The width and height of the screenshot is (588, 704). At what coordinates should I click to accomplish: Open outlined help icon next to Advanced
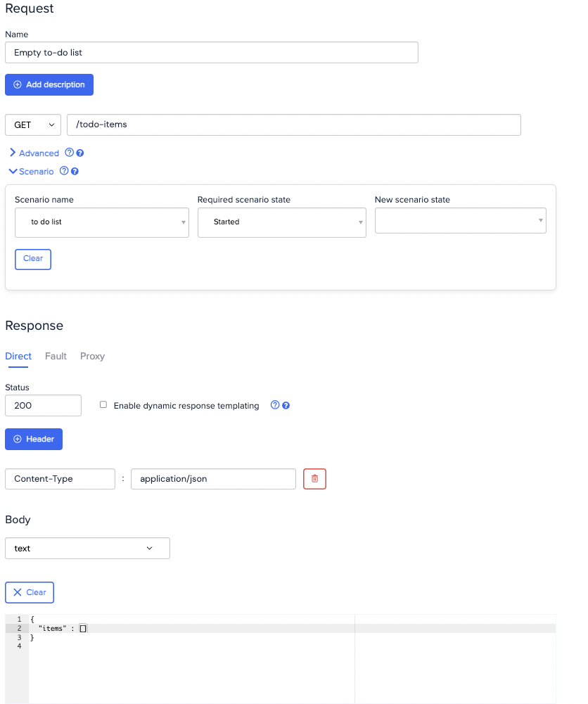click(69, 153)
